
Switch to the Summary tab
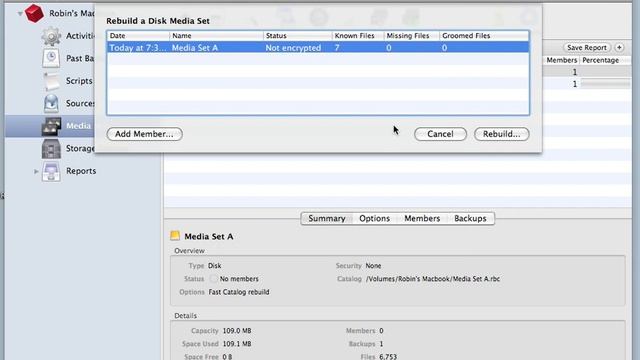327,218
